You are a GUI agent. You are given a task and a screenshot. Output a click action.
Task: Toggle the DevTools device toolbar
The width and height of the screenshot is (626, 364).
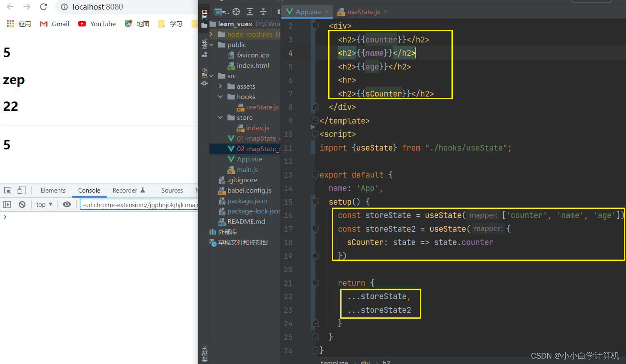[x=22, y=191]
